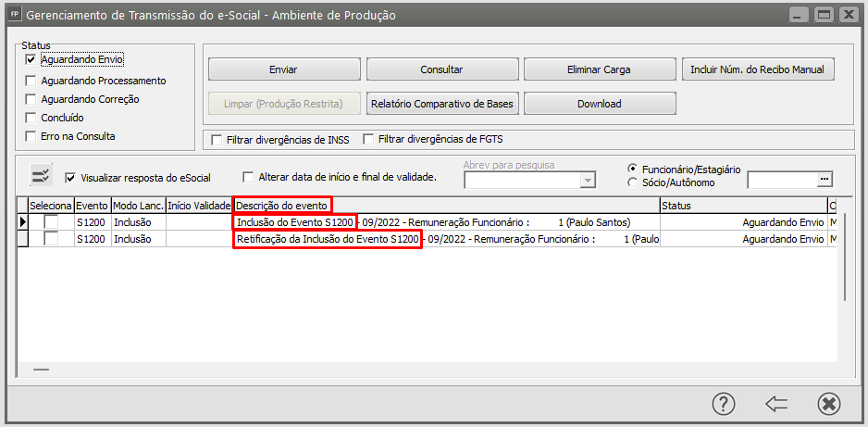This screenshot has height=427, width=868.
Task: Click the FP application icon in title bar
Action: (x=13, y=15)
